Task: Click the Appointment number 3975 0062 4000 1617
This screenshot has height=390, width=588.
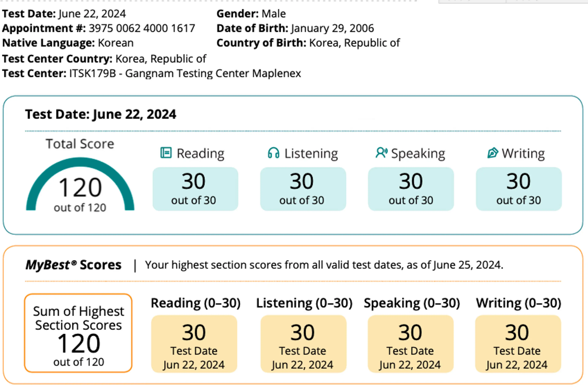Action: tap(142, 28)
